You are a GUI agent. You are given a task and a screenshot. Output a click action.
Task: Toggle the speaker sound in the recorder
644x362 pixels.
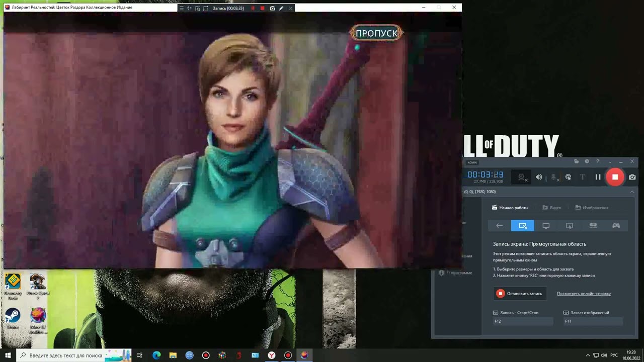539,177
